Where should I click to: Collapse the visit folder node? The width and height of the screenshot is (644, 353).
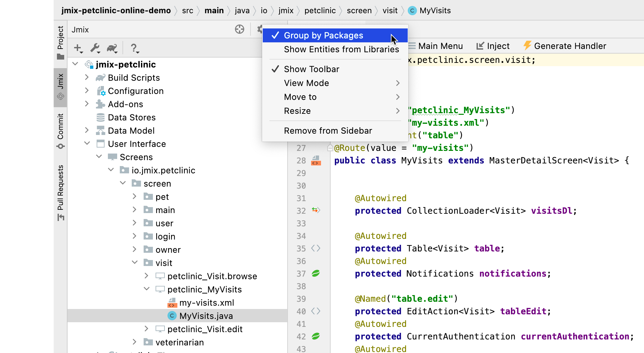pos(135,263)
